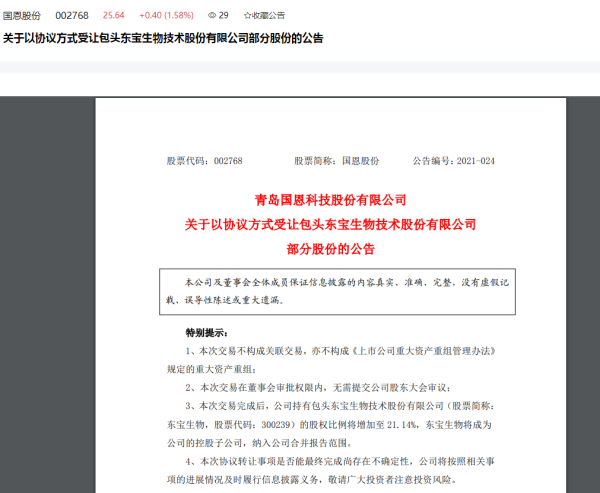Click item 2 本次交易在董事会审批权限内
Viewport: 600px width, 493px height.
pos(318,388)
